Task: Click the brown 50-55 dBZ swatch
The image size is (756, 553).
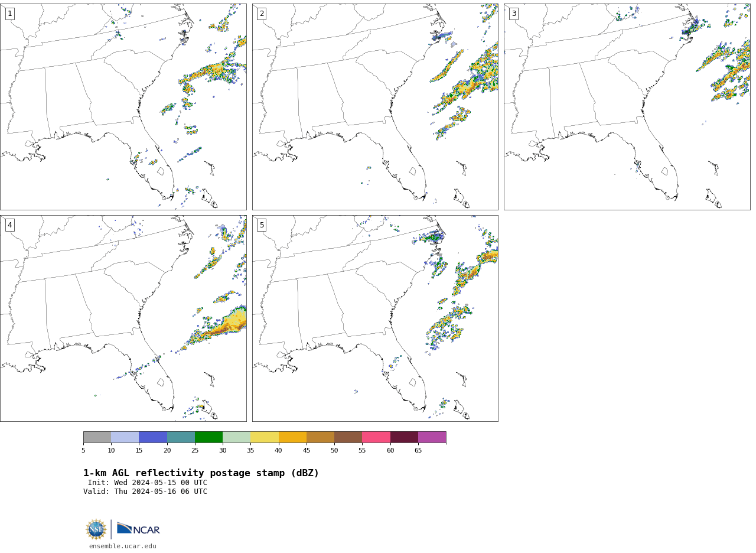Action: pos(348,437)
